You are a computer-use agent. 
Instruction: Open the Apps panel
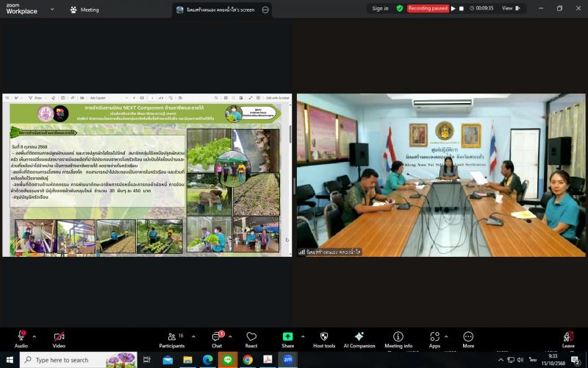(x=434, y=339)
